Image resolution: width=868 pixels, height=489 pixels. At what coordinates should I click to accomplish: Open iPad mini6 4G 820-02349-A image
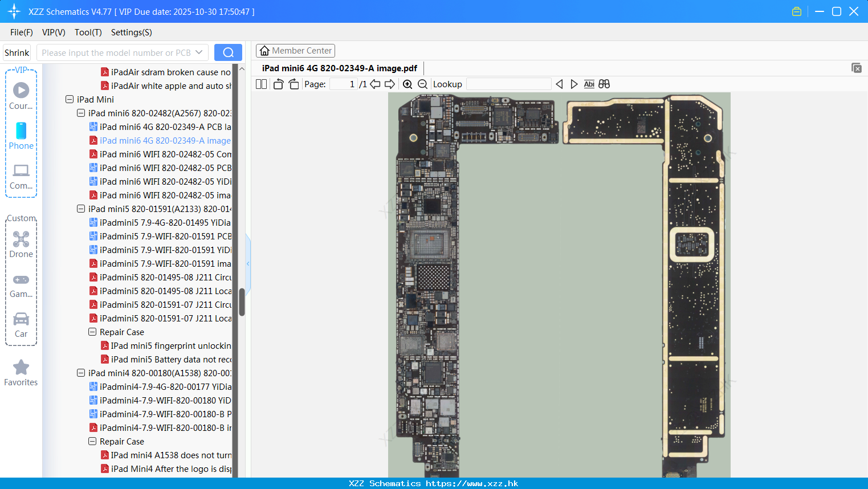tap(165, 140)
